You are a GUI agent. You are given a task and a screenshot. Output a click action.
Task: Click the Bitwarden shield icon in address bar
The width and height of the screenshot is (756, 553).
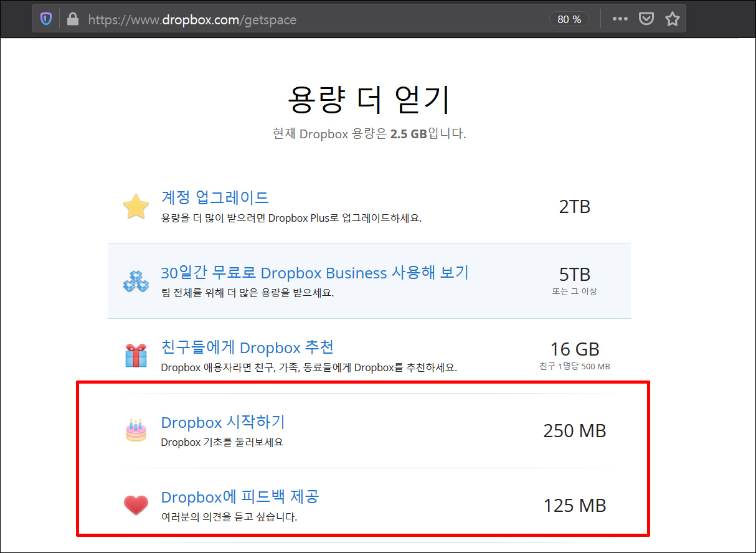pos(46,19)
